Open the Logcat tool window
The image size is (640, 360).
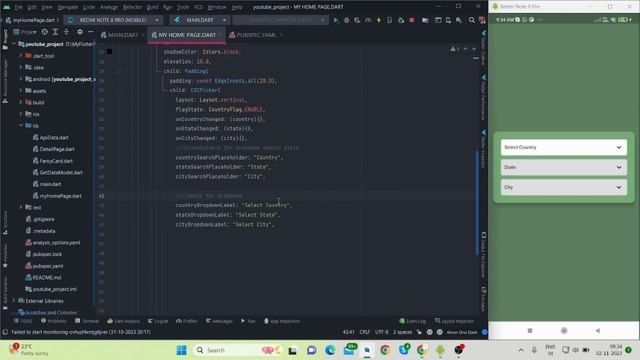coord(158,321)
